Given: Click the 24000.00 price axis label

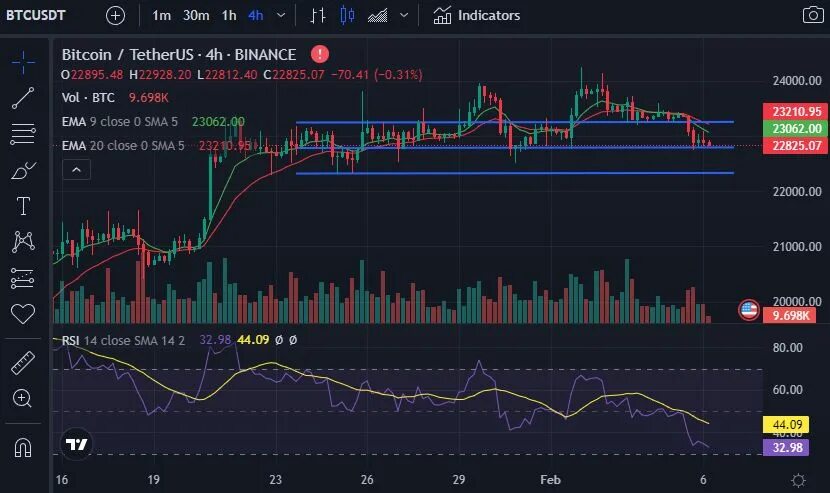Looking at the screenshot, I should 797,81.
